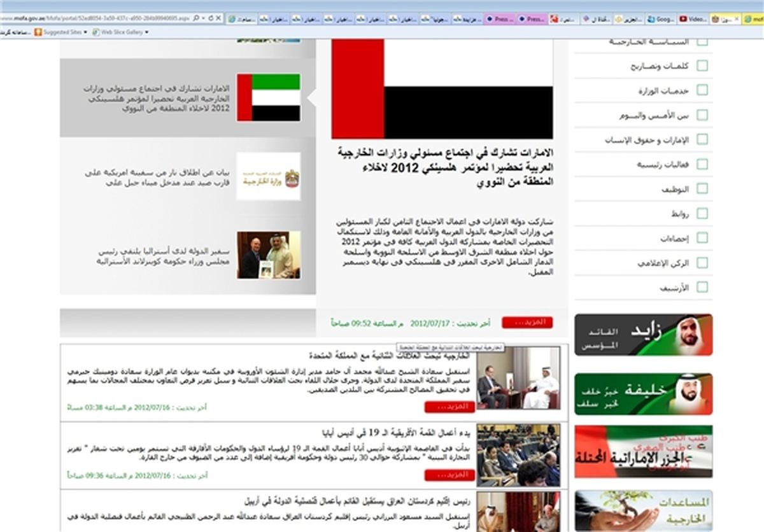
Task: Click the browser address bar URL field
Action: [x=95, y=20]
